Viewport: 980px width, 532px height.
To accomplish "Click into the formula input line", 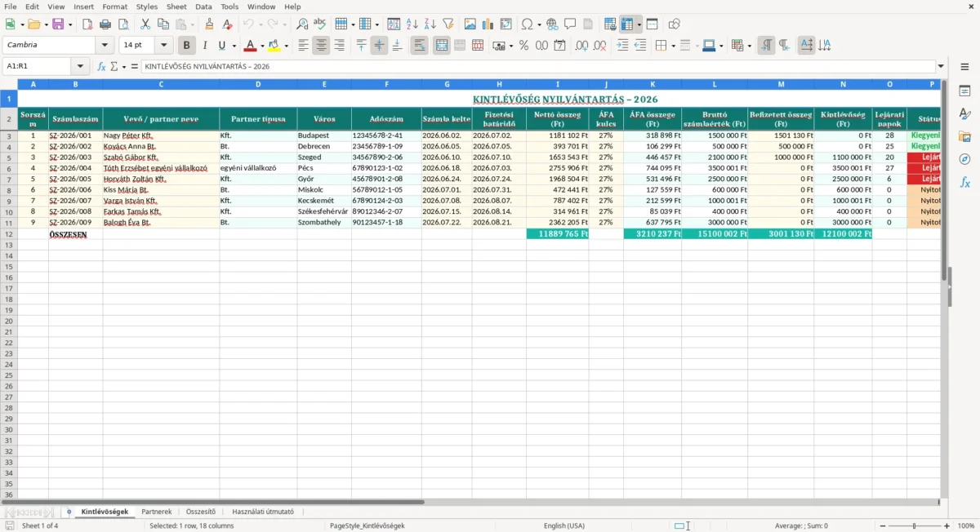I will pos(537,66).
